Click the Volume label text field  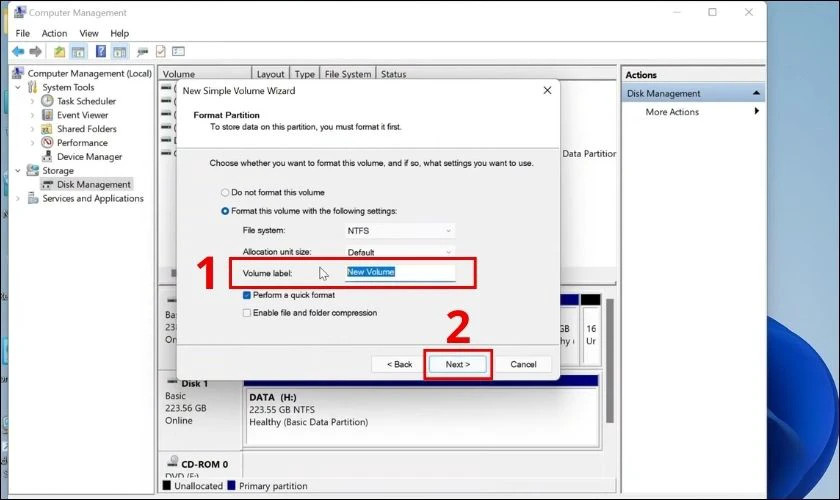point(399,272)
